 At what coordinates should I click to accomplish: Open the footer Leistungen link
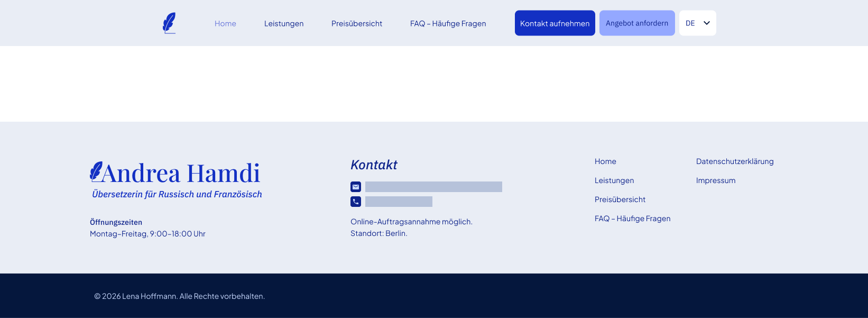point(614,180)
